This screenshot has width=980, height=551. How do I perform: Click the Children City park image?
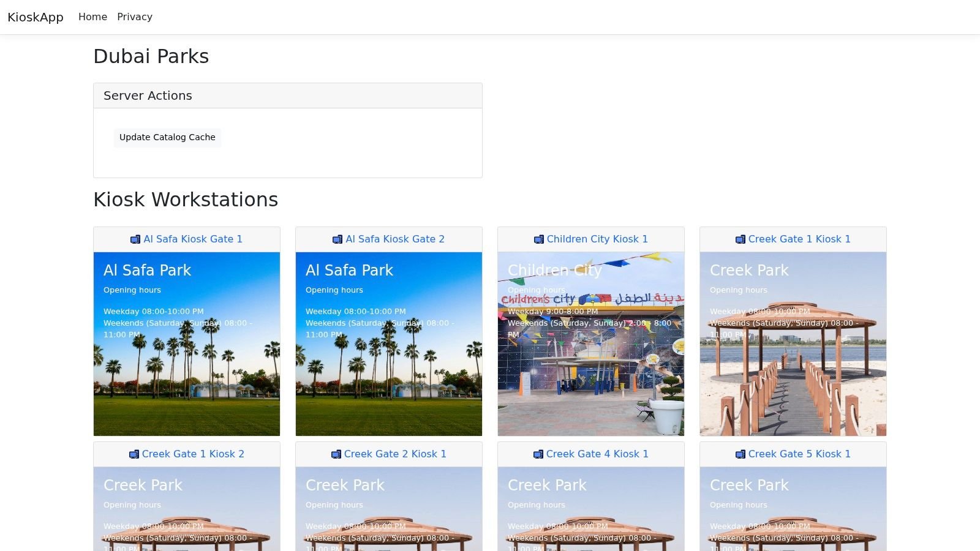click(x=591, y=344)
